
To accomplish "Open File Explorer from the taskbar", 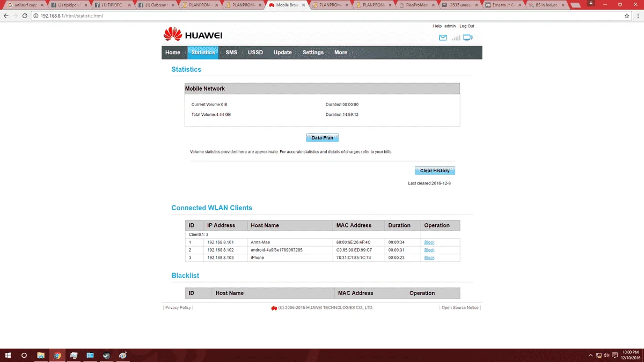I will tap(41, 355).
